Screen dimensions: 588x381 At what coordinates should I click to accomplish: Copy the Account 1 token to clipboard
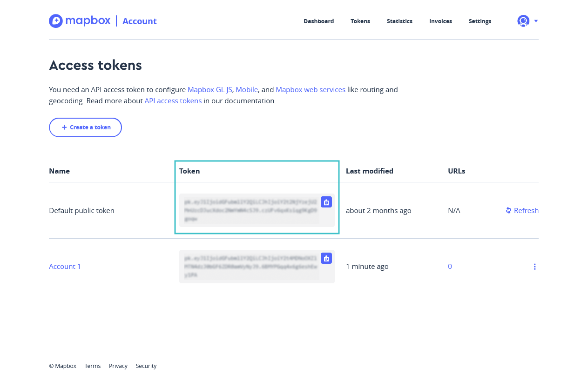[x=326, y=258]
